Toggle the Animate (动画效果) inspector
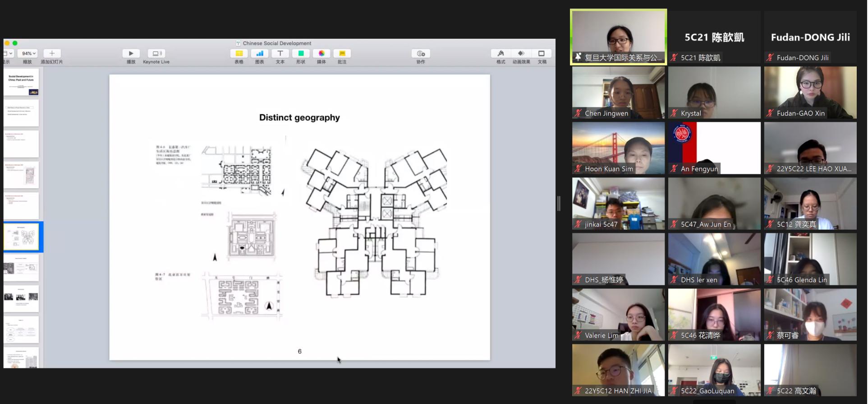Image resolution: width=868 pixels, height=404 pixels. (x=521, y=53)
